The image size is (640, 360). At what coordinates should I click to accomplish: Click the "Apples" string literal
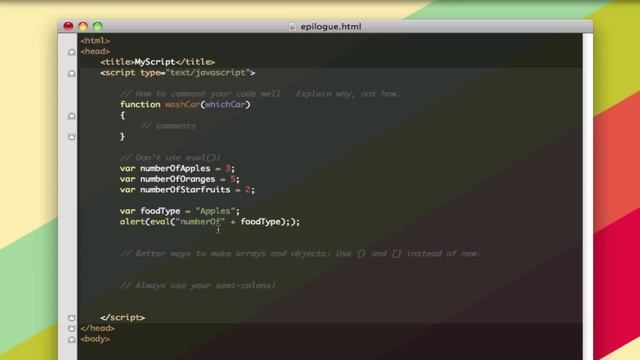(216, 211)
